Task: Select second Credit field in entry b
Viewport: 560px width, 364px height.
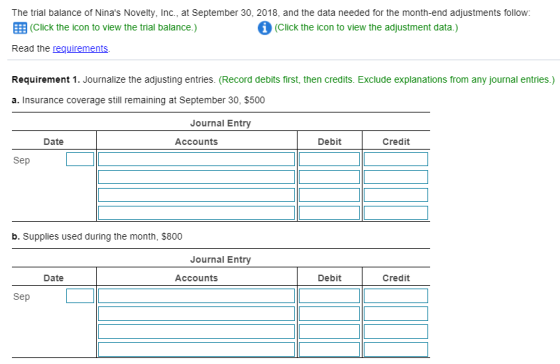Action: [396, 314]
